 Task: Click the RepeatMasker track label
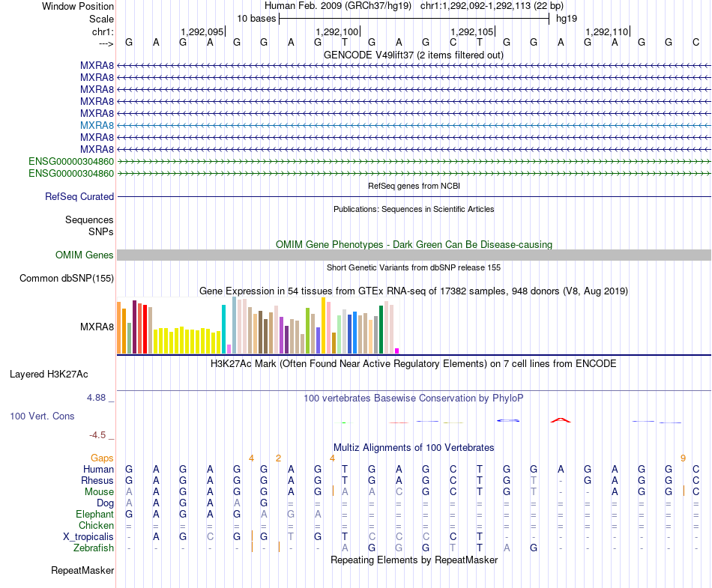coord(82,570)
